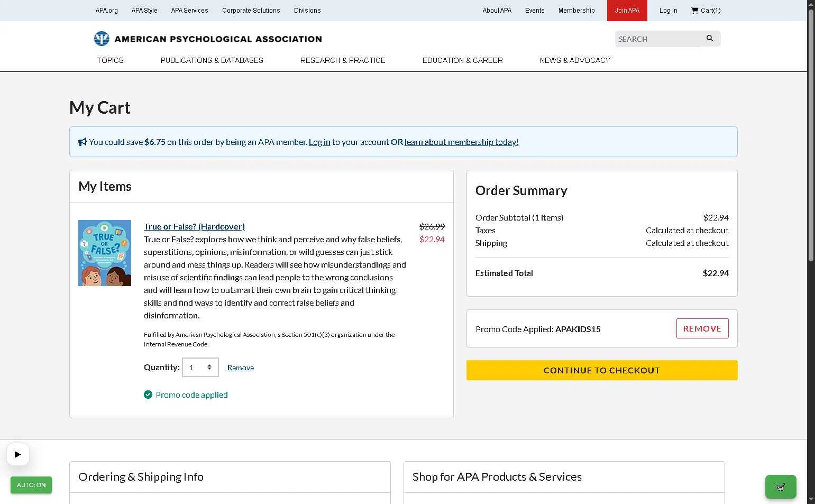Click the Estimated Total $22.94 amount
Viewport: 815px width, 504px height.
(716, 273)
